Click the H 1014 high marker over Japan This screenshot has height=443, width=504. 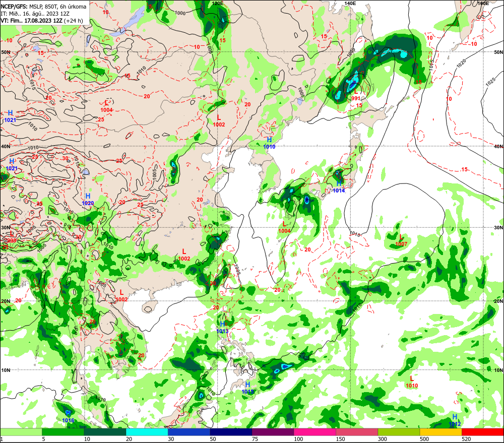[339, 187]
